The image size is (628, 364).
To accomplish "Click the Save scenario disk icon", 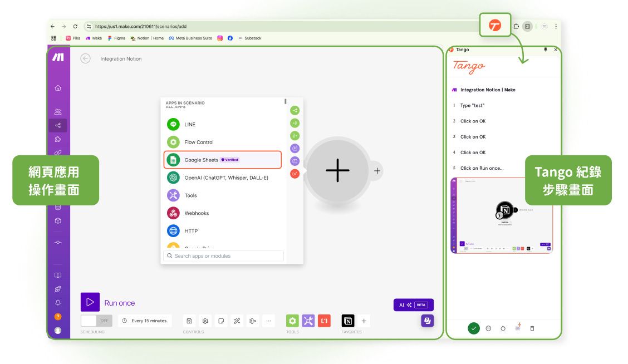I will pos(189,321).
